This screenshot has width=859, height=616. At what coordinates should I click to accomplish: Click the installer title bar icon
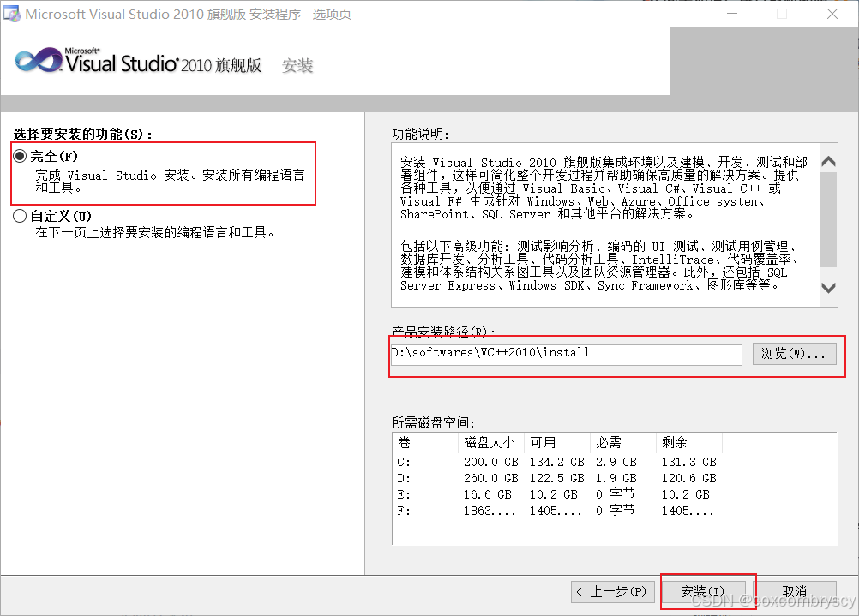coord(11,14)
